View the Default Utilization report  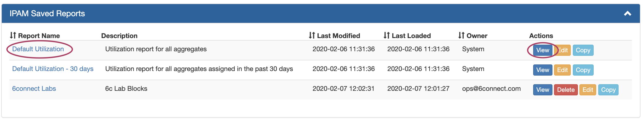tap(543, 50)
